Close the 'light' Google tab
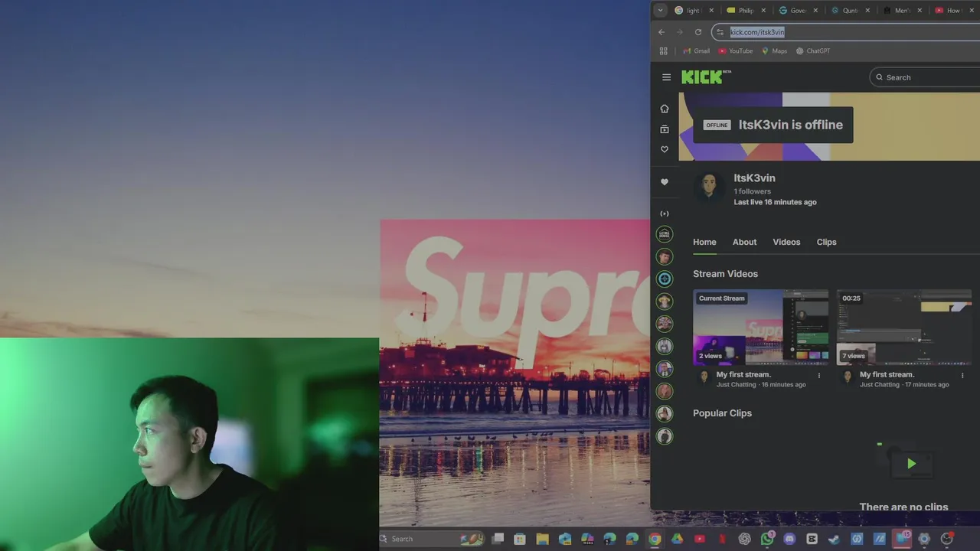This screenshot has width=980, height=551. 711,11
